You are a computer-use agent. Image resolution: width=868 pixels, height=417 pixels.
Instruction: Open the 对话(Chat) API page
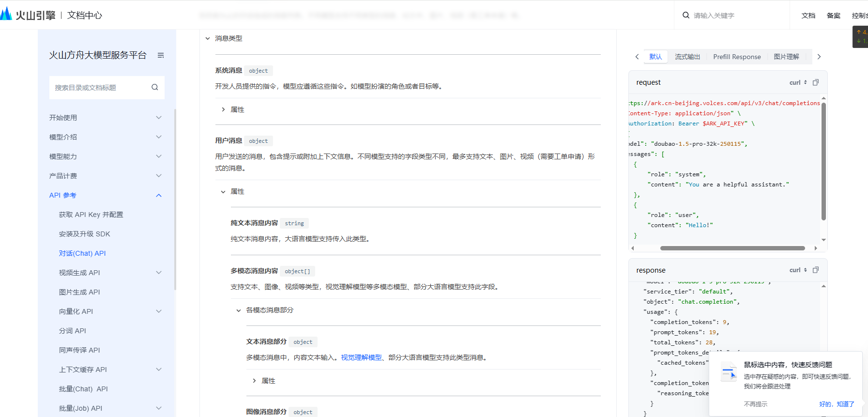tap(82, 253)
